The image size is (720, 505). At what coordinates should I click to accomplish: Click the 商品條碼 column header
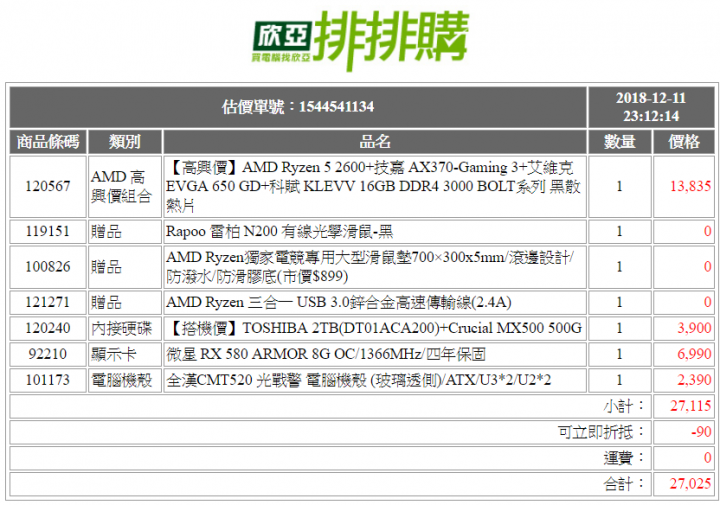point(48,142)
